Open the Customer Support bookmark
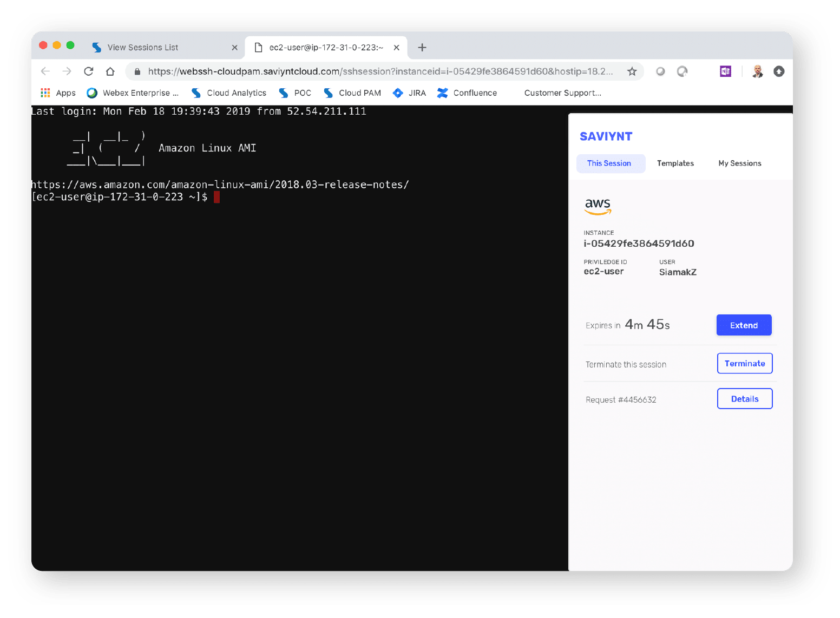Viewport: 840px width, 618px height. coord(563,93)
